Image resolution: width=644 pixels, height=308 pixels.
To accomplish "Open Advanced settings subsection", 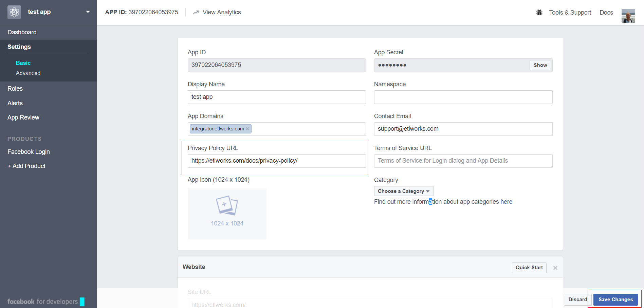I will tap(28, 73).
